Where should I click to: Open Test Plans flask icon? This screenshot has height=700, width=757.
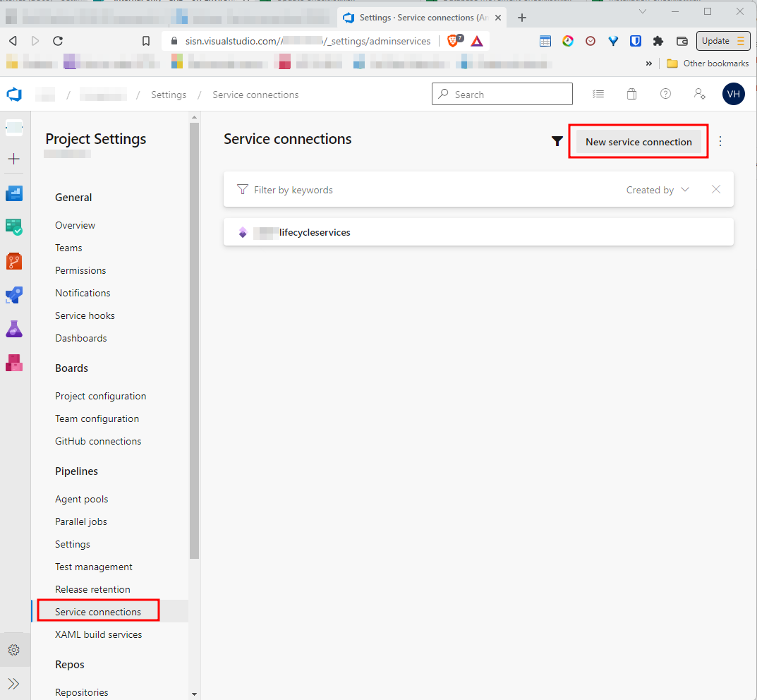[14, 329]
